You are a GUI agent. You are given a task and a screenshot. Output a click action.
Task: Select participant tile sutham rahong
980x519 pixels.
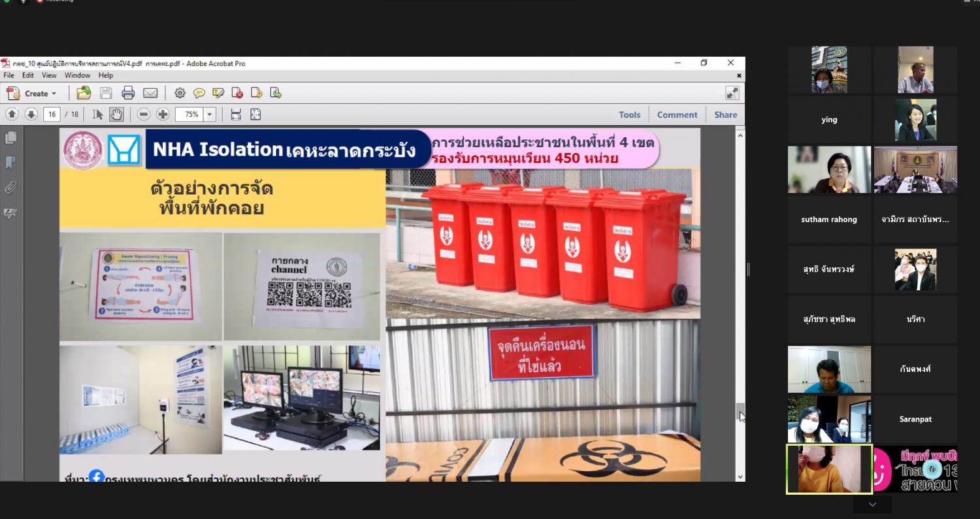pos(829,220)
